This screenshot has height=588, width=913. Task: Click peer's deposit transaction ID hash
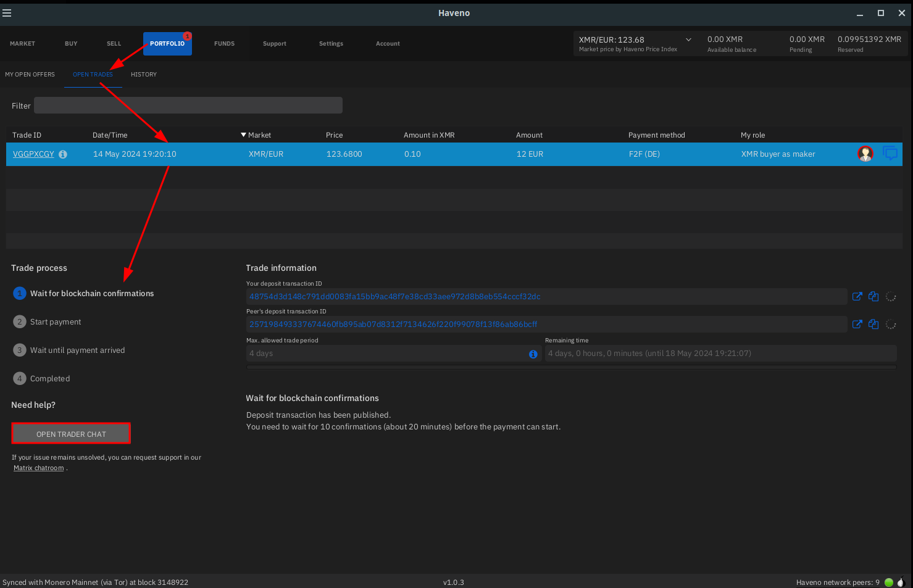[393, 325]
